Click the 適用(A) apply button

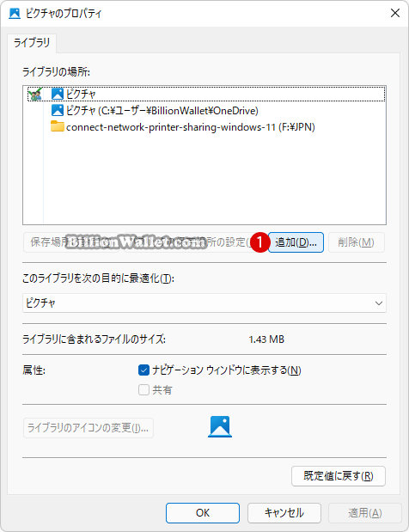365,513
